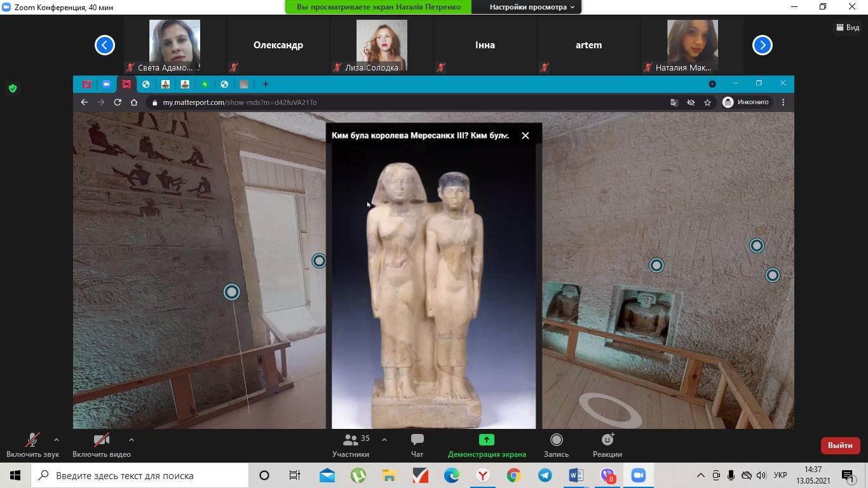Expand the participants options arrow
Image resolution: width=868 pixels, height=488 pixels.
384,439
